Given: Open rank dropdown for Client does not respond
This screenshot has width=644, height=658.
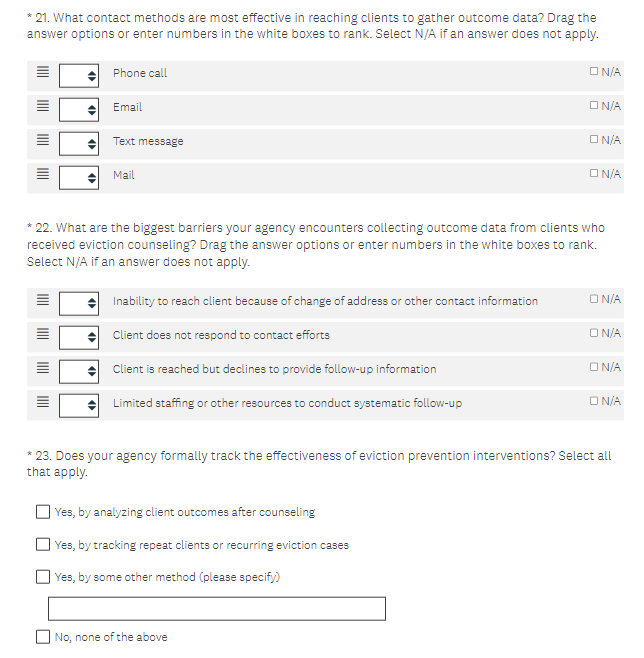Looking at the screenshot, I should pyautogui.click(x=78, y=336).
